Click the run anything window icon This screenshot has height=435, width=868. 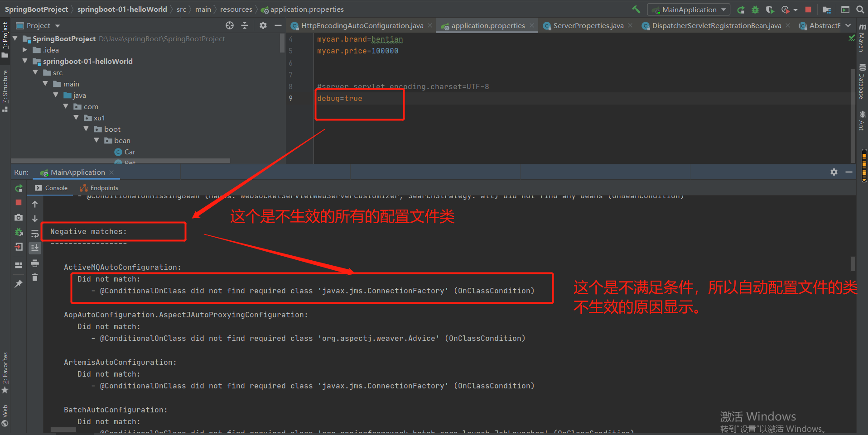845,10
